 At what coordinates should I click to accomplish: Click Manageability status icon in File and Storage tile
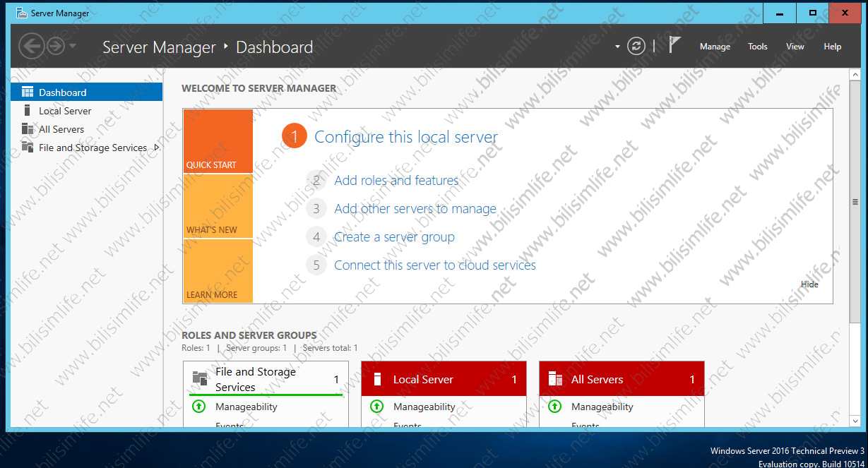point(199,407)
